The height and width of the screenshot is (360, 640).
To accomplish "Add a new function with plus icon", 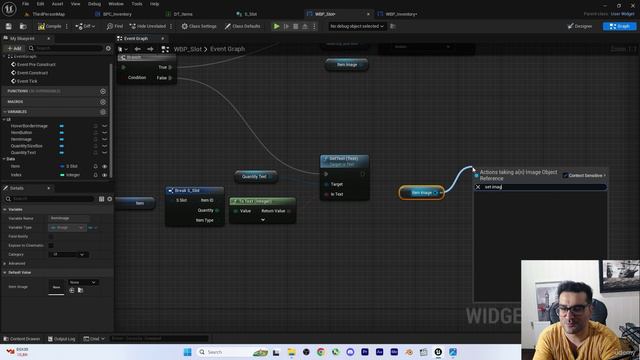I will click(x=103, y=91).
